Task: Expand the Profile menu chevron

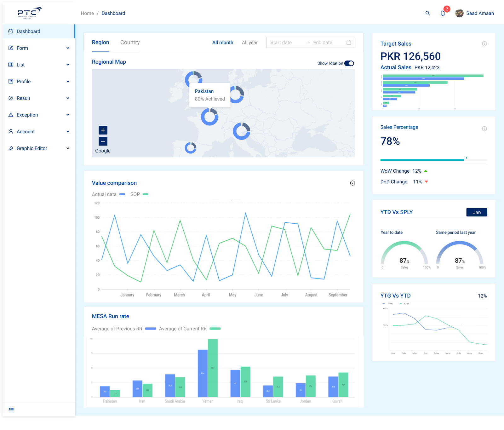Action: pyautogui.click(x=68, y=81)
